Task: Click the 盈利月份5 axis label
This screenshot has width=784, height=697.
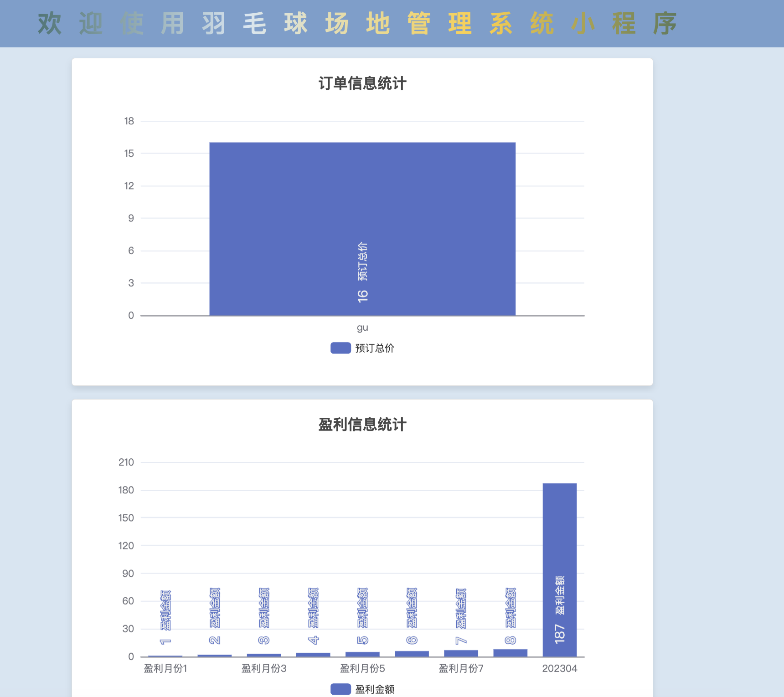Action: (362, 668)
